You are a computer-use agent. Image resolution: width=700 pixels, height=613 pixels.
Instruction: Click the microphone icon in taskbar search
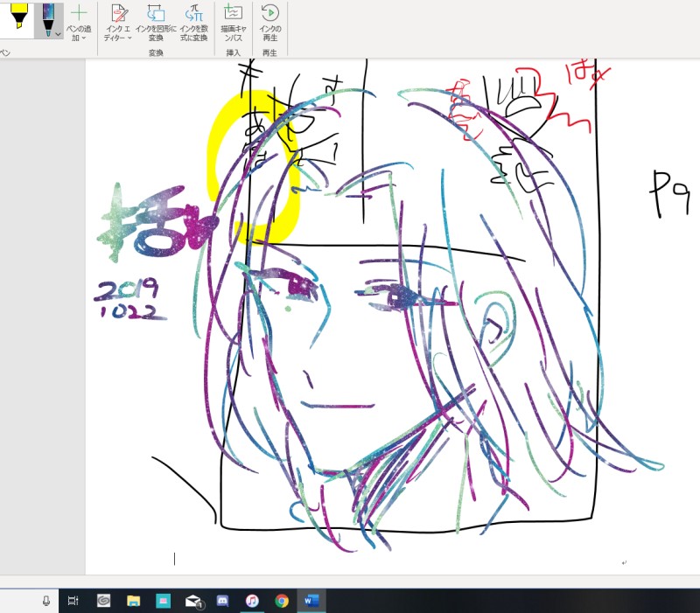[x=46, y=601]
